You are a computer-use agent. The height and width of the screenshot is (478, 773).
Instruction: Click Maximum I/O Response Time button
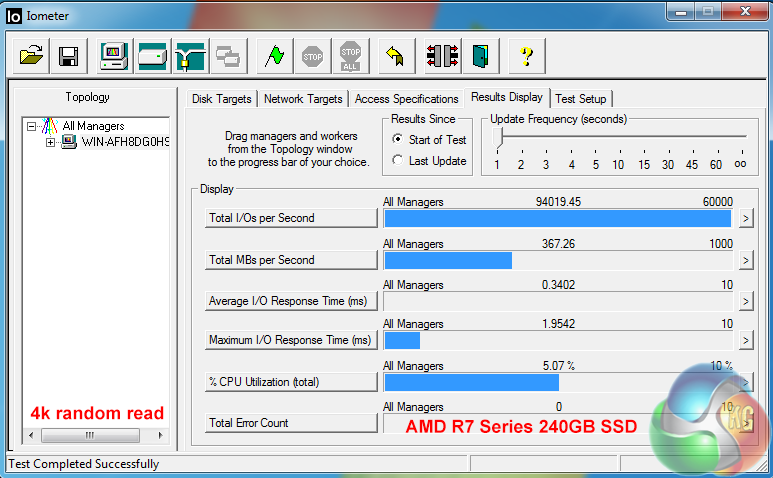click(291, 340)
